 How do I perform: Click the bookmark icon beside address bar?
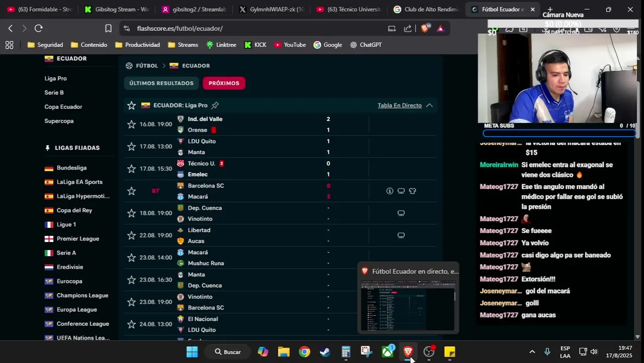(x=108, y=29)
